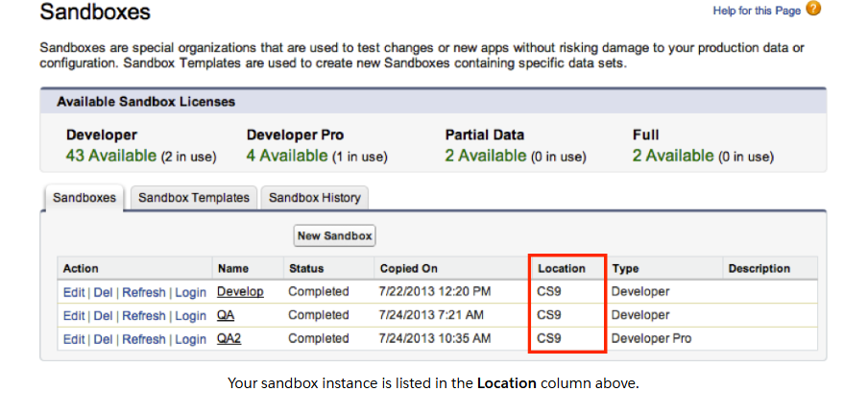Select the 7/24/2013 7:21 AM date cell

coord(431,314)
